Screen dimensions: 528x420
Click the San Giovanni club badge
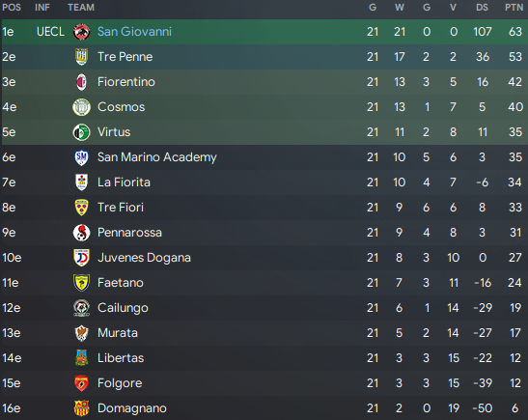pos(81,32)
